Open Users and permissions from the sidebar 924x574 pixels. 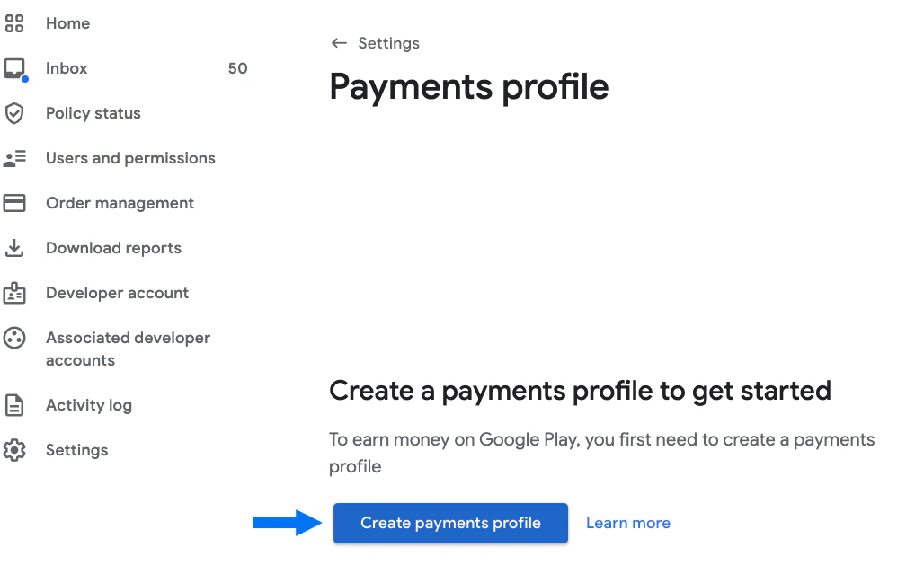[x=130, y=158]
